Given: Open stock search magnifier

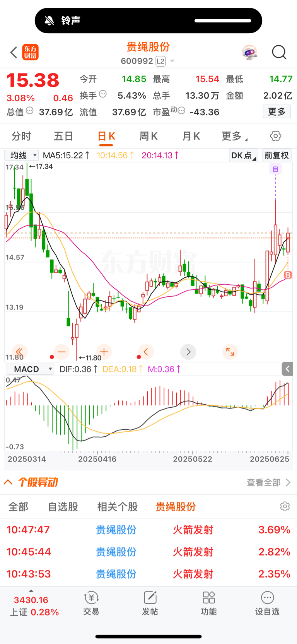Looking at the screenshot, I should (279, 52).
